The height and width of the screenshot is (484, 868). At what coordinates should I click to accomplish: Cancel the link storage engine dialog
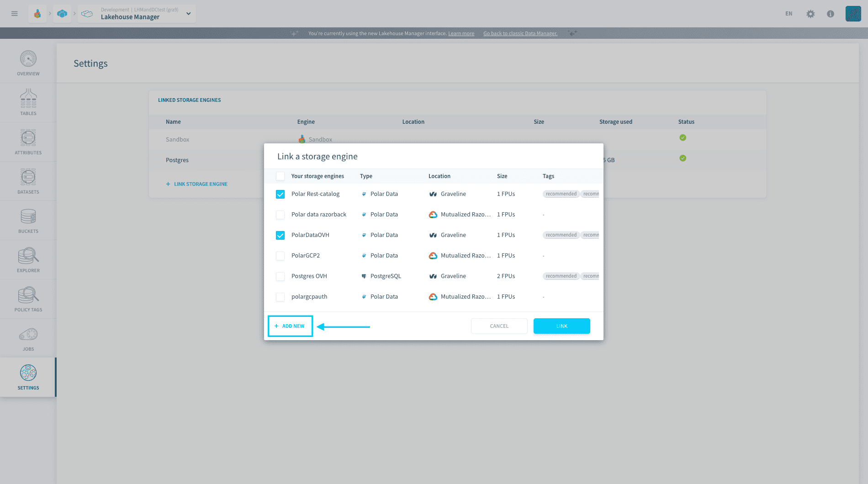pos(499,326)
